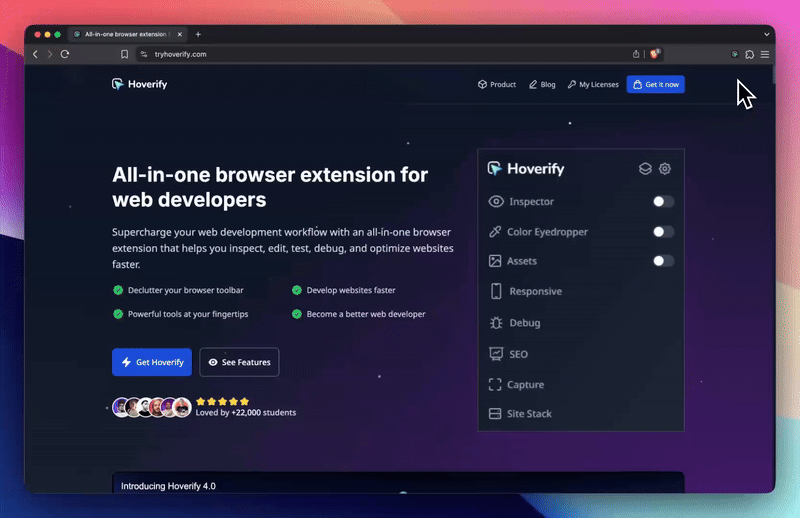Click the share icon in address bar
Viewport: 800px width, 518px height.
point(636,54)
